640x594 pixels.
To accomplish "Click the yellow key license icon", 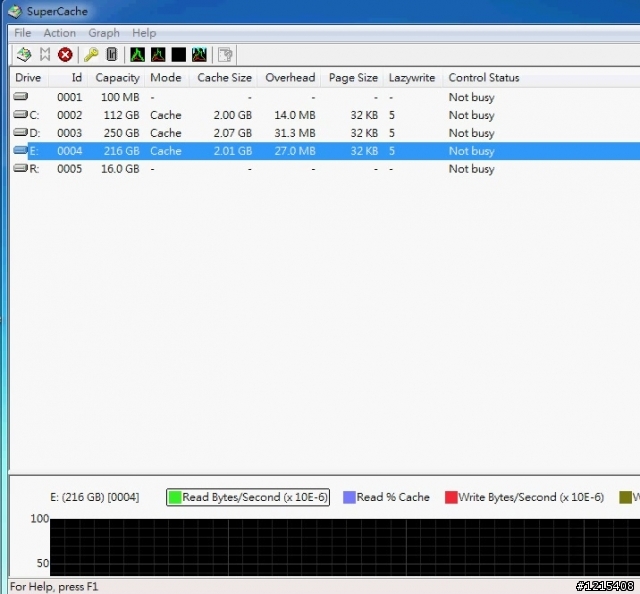I will tap(91, 54).
